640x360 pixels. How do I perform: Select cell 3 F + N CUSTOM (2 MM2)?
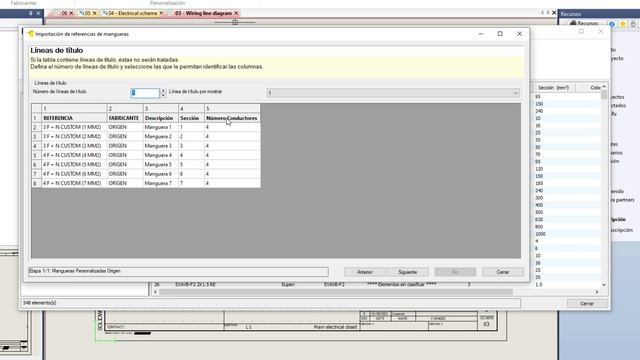[x=74, y=137]
